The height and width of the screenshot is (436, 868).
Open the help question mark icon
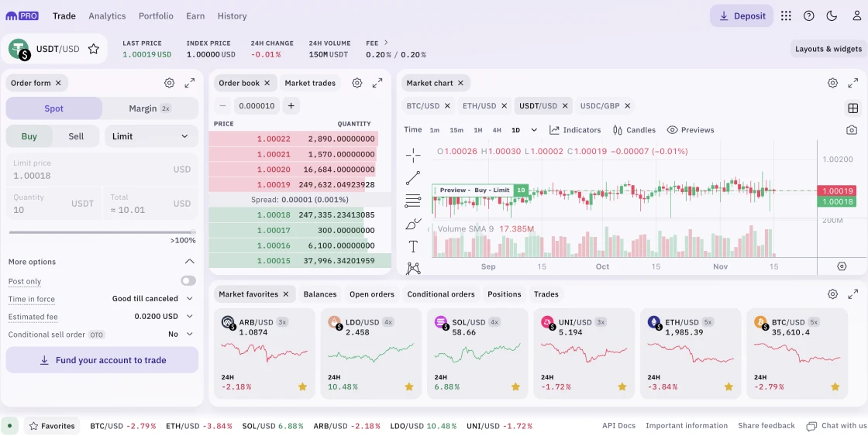[809, 16]
